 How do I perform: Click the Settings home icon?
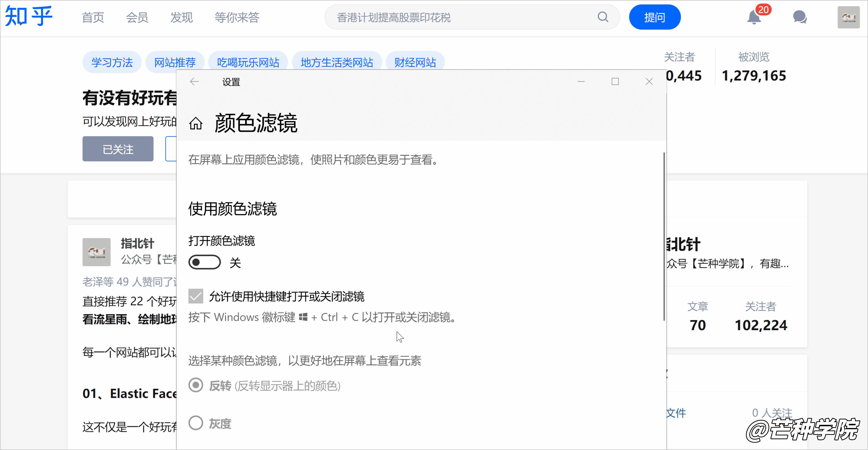pyautogui.click(x=196, y=123)
